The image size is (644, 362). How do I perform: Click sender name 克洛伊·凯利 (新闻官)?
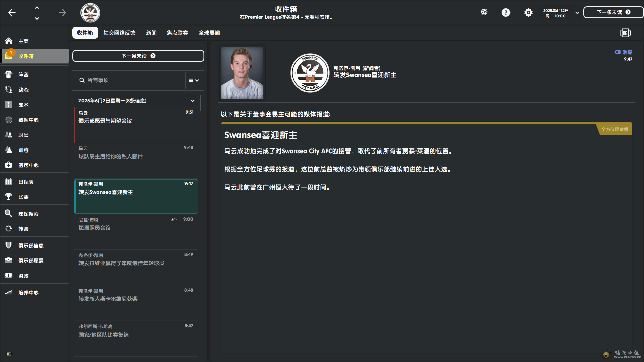(357, 68)
